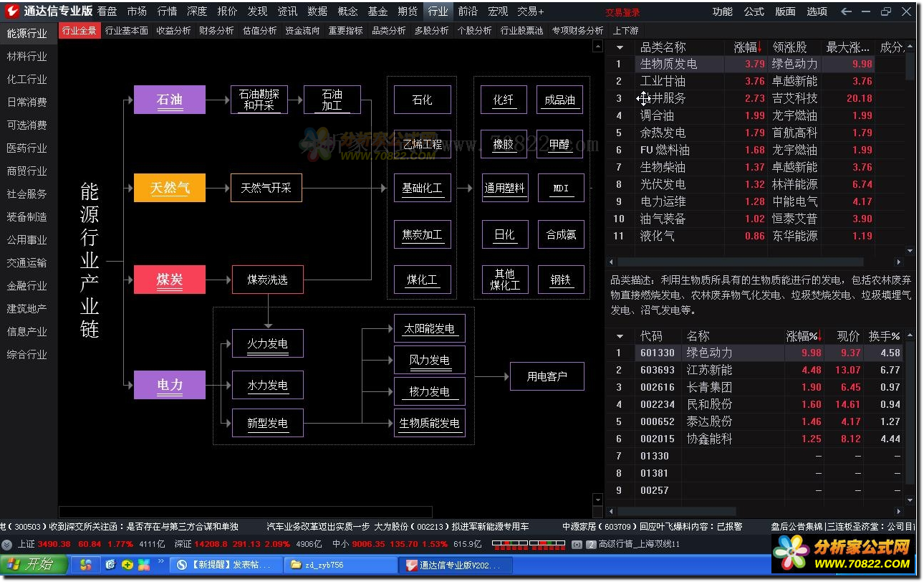This screenshot has width=924, height=582.
Task: Click the back arrow in title bar
Action: [x=847, y=11]
